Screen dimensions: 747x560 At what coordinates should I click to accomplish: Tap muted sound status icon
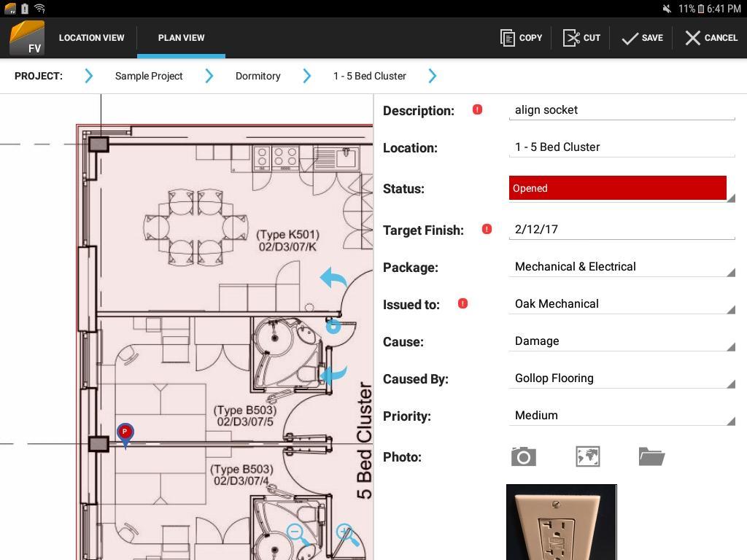(x=667, y=9)
